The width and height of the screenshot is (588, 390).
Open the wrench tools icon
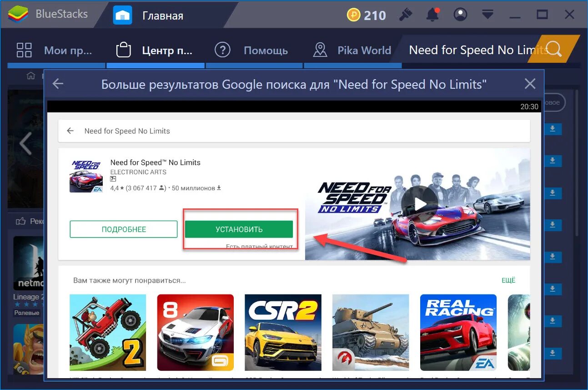point(405,15)
